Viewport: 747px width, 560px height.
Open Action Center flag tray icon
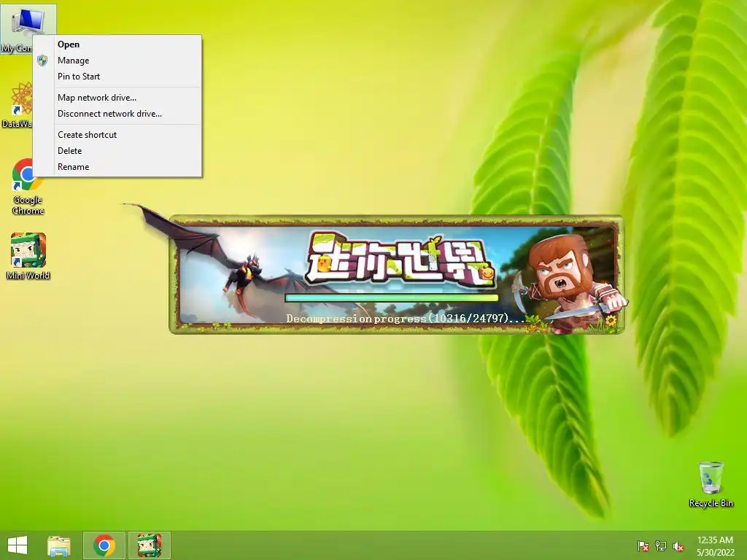[x=643, y=546]
